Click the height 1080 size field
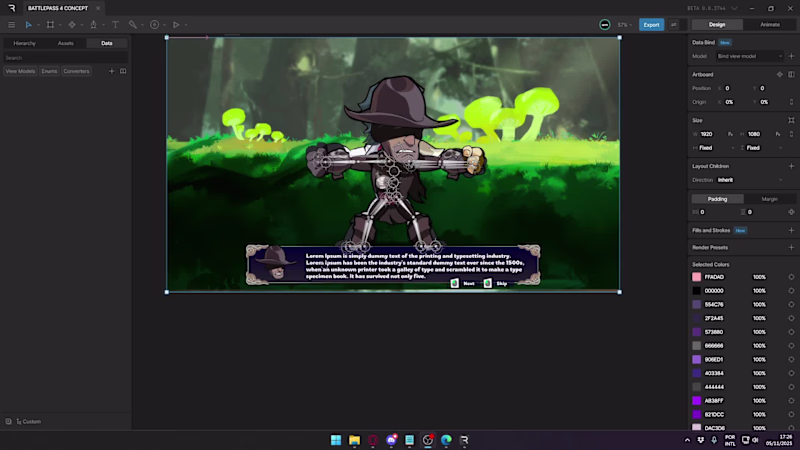Image resolution: width=800 pixels, height=450 pixels. (x=760, y=134)
